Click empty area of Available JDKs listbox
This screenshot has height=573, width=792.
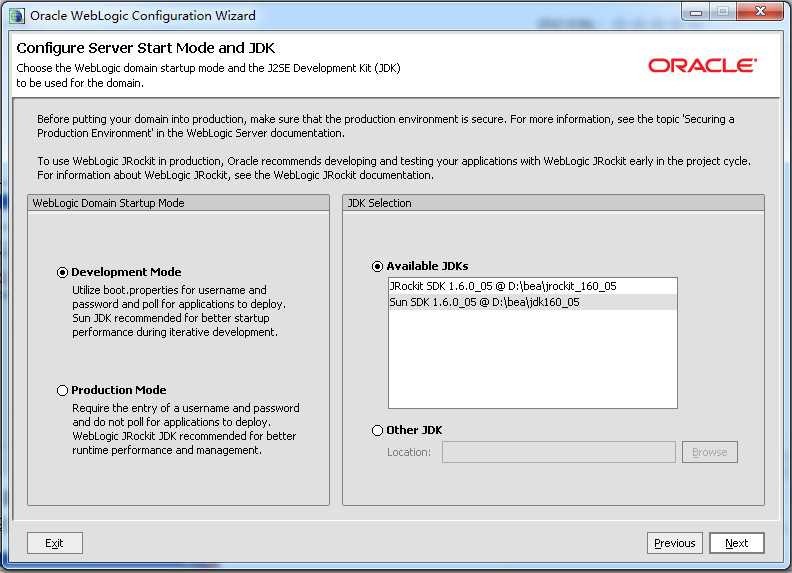(533, 359)
